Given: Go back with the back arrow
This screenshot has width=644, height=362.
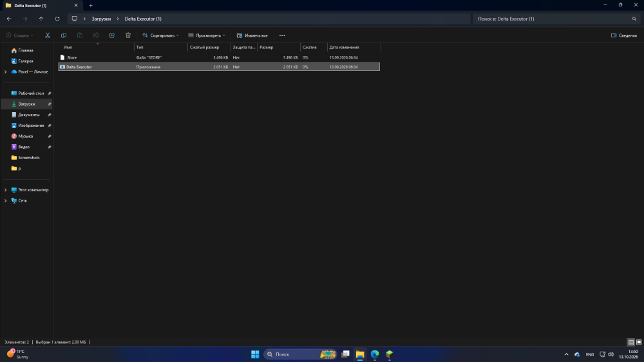Looking at the screenshot, I should [x=8, y=19].
